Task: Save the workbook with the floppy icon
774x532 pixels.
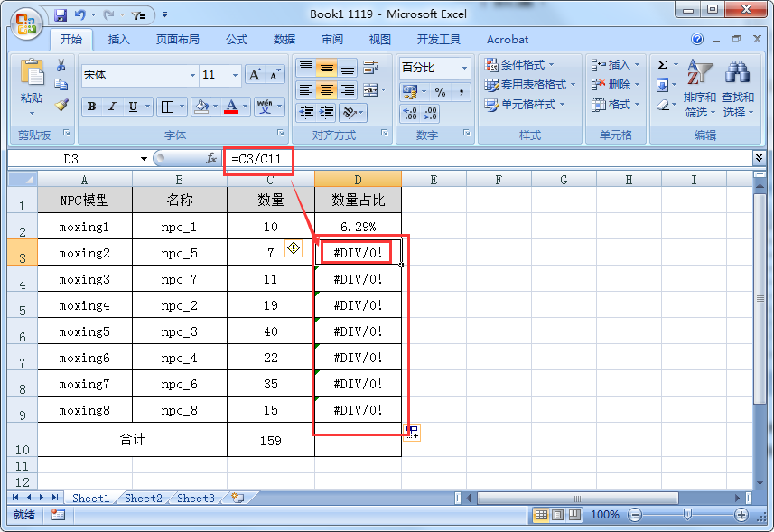Action: (61, 15)
